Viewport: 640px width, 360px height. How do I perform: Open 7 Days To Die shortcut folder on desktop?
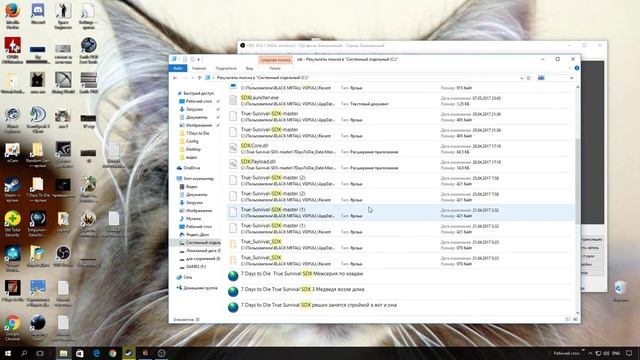click(x=38, y=189)
